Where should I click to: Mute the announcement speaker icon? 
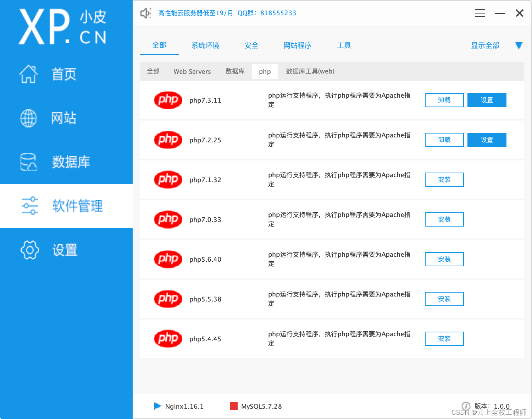click(x=145, y=13)
